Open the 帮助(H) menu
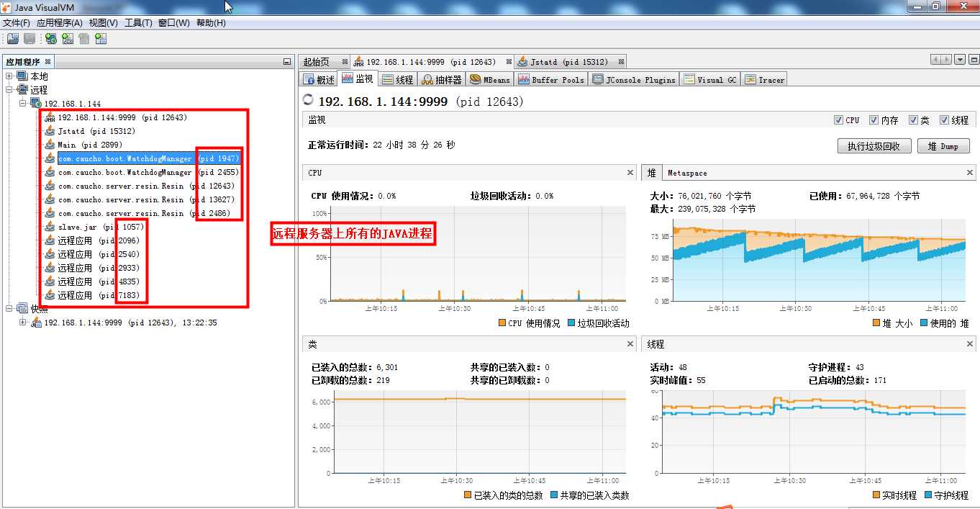The width and height of the screenshot is (980, 509). pos(211,23)
